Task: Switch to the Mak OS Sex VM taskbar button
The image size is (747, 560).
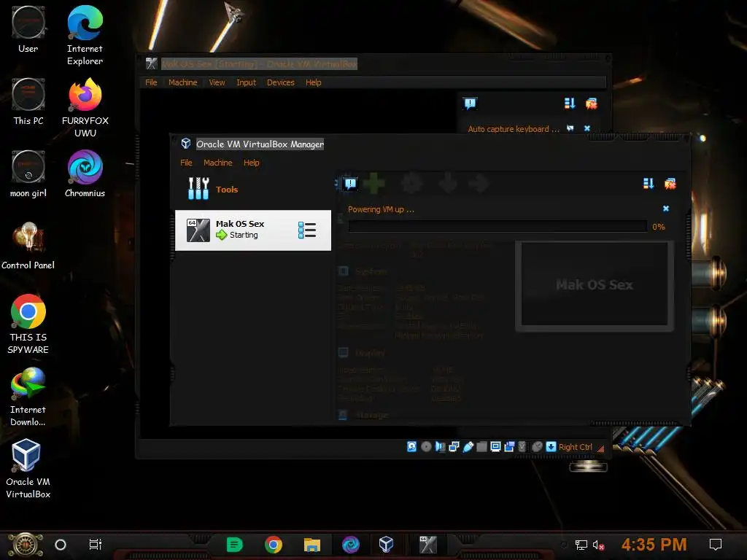Action: 427,544
